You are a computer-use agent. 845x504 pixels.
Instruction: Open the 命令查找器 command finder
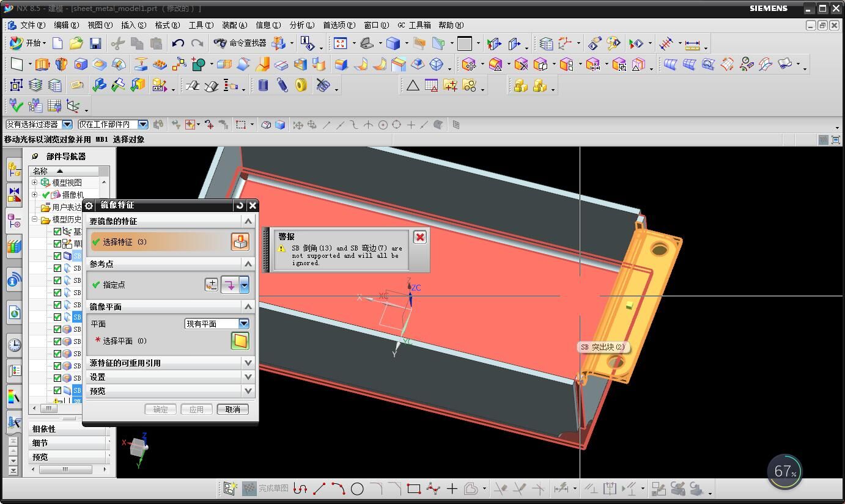click(240, 43)
